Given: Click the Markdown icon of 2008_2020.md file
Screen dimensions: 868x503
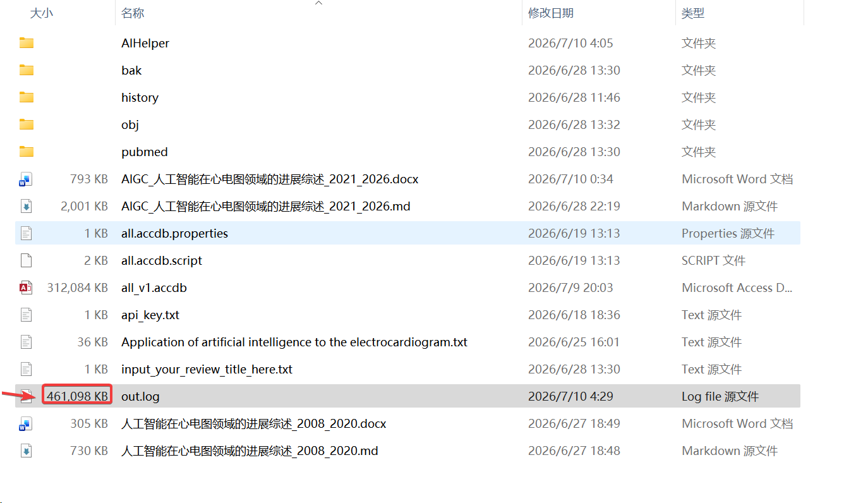Looking at the screenshot, I should click(26, 451).
